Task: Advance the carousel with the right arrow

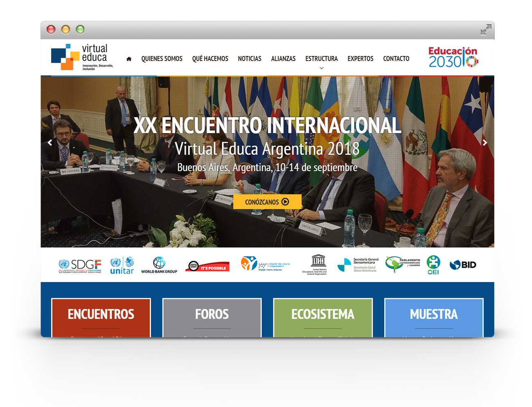Action: point(485,142)
